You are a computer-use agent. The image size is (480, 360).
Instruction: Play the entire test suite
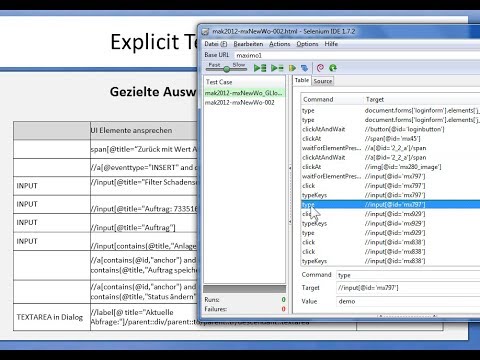[x=260, y=68]
